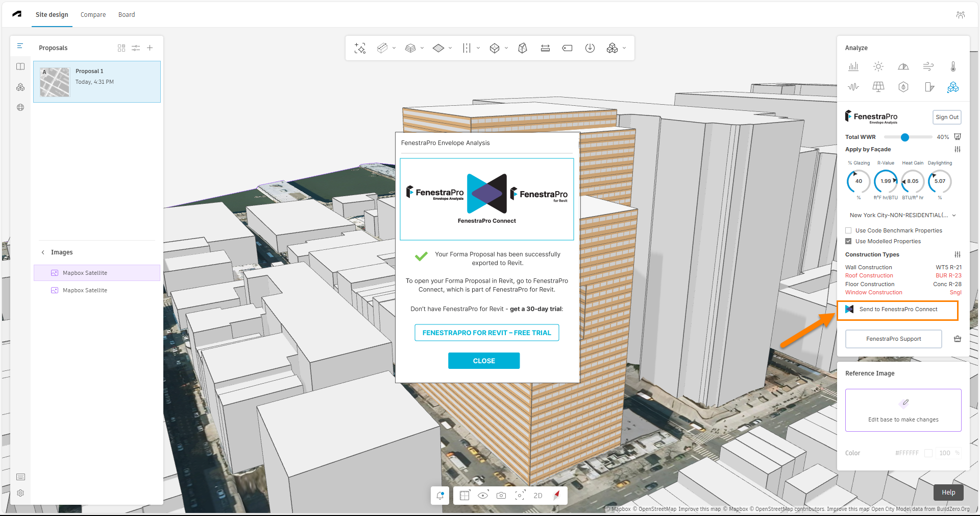Select the tag label tool
Image resolution: width=980 pixels, height=516 pixels.
[x=567, y=48]
